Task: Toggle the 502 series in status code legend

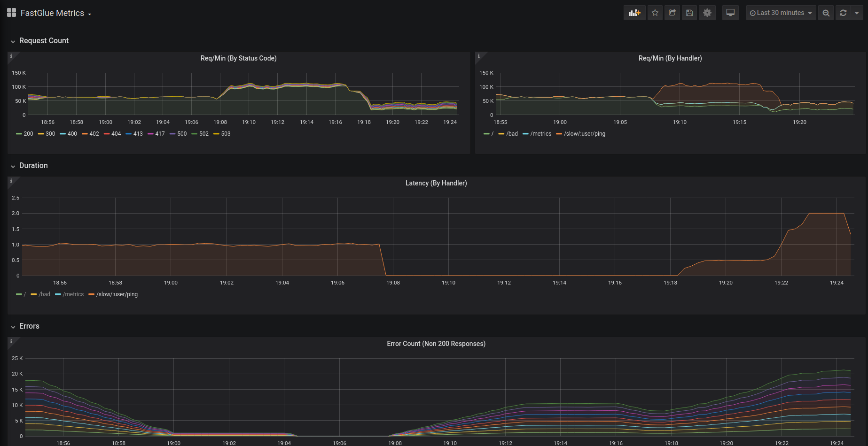Action: click(x=204, y=134)
